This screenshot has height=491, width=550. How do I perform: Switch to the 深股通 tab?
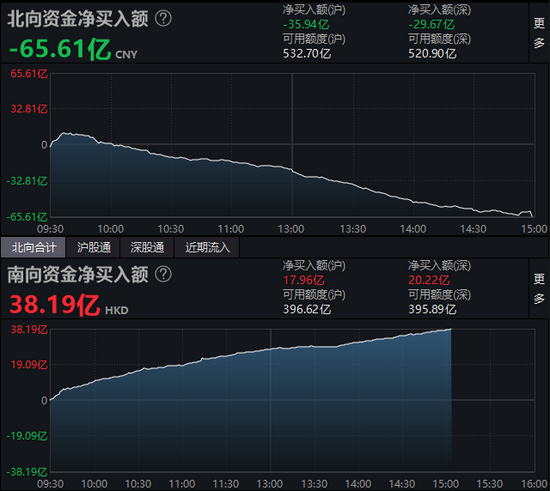tap(147, 247)
